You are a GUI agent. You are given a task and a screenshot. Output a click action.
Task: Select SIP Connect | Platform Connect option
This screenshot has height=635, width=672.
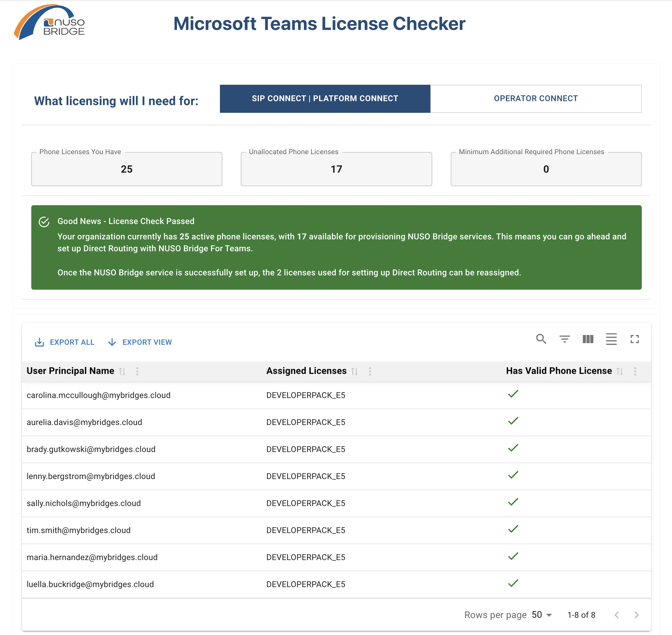tap(325, 99)
